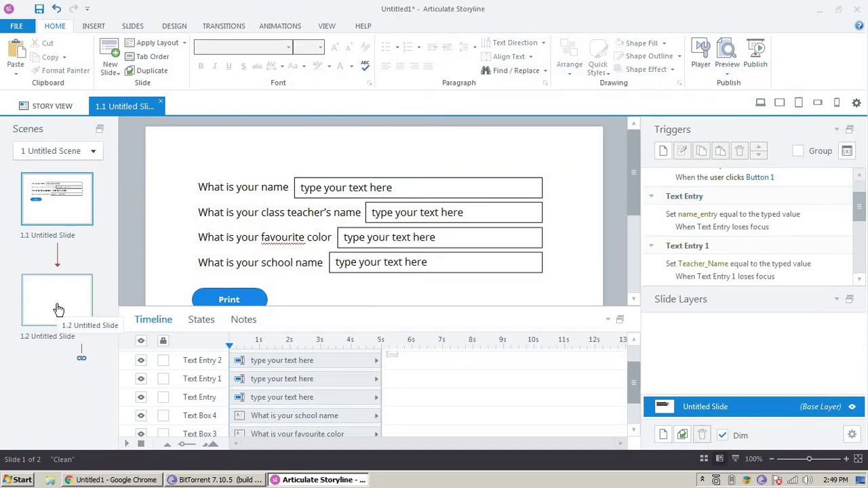
Task: Click the Preview icon
Action: coord(727,54)
